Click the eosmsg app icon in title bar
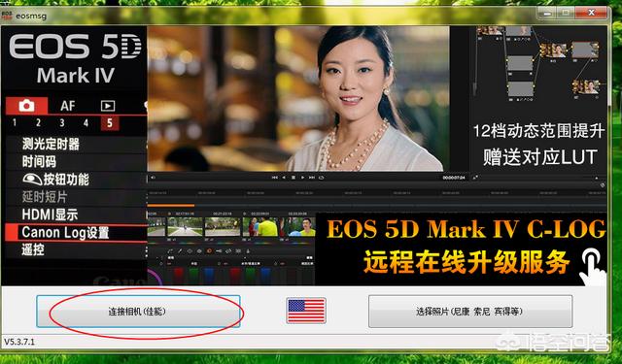Viewport: 622px width, 364px height. point(7,16)
